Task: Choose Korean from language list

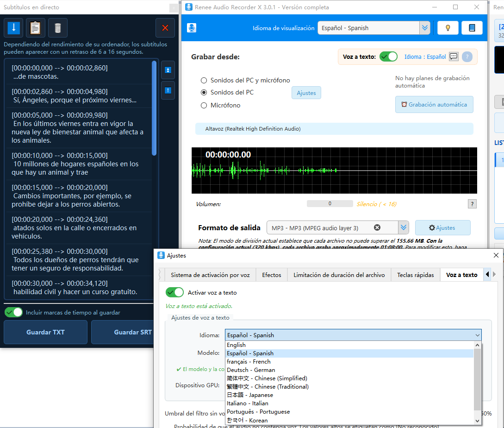Action: (349, 420)
